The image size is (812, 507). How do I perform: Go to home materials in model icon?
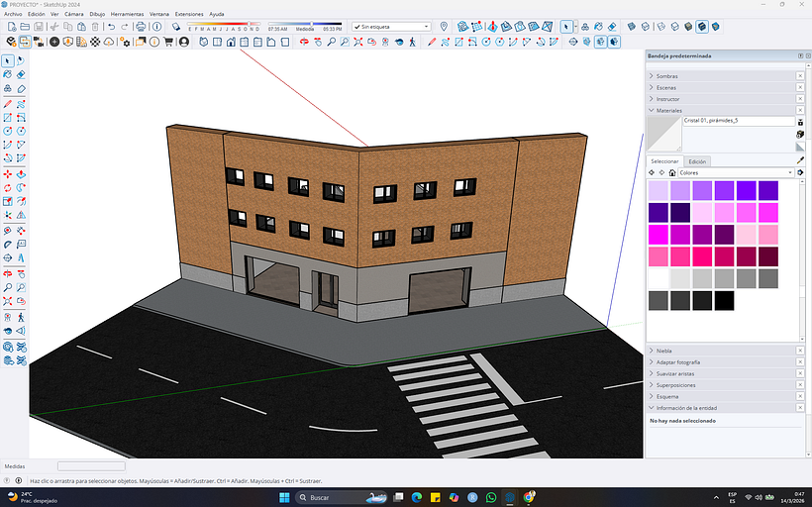tap(672, 172)
